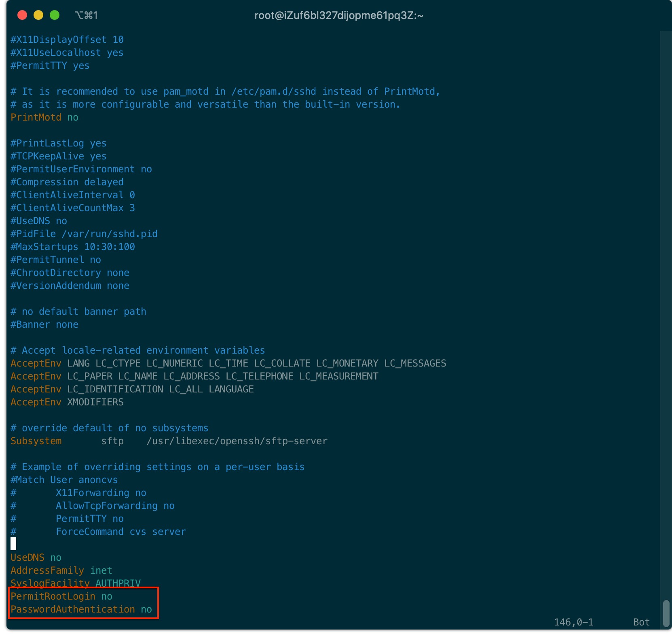Click the commented 'X11Forwarding no' line

(78, 493)
